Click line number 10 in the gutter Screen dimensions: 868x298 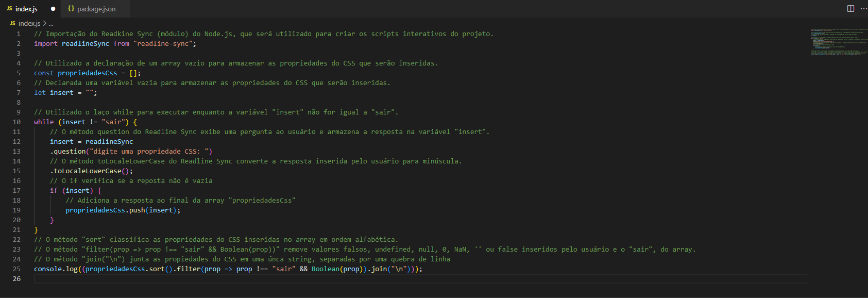click(x=16, y=122)
